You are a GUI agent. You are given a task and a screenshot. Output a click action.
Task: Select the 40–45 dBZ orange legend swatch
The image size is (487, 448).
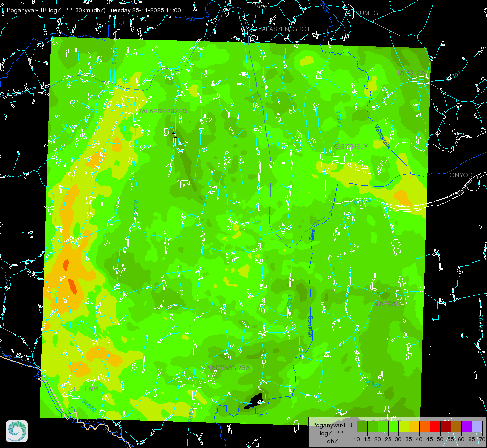tap(425, 426)
